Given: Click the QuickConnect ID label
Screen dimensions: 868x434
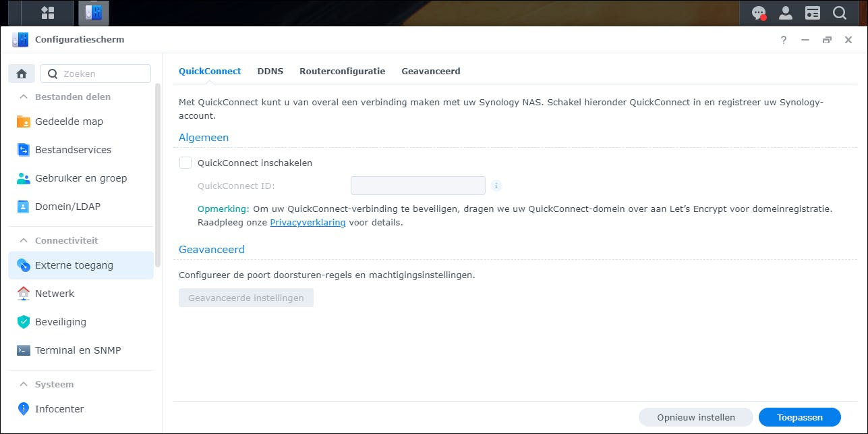Looking at the screenshot, I should (236, 186).
